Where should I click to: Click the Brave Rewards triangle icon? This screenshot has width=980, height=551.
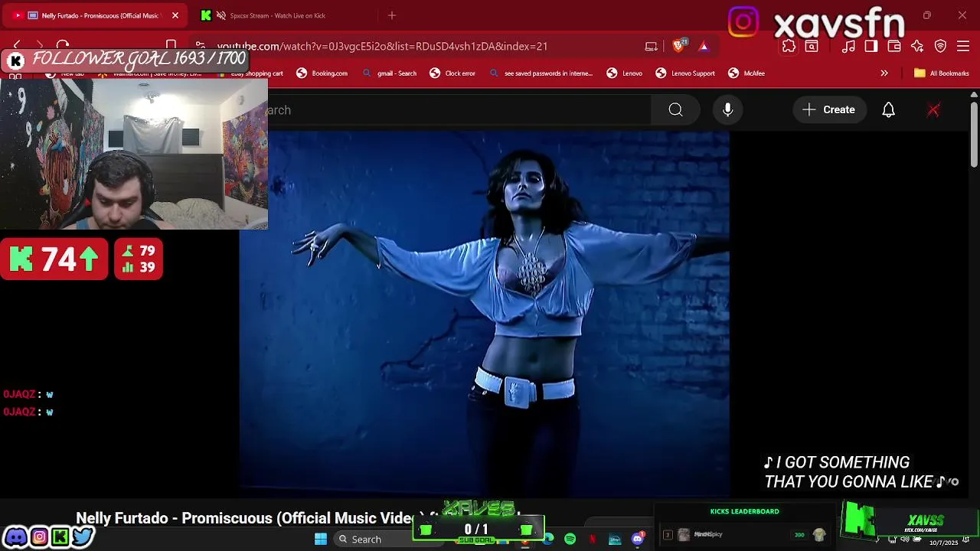pyautogui.click(x=704, y=46)
